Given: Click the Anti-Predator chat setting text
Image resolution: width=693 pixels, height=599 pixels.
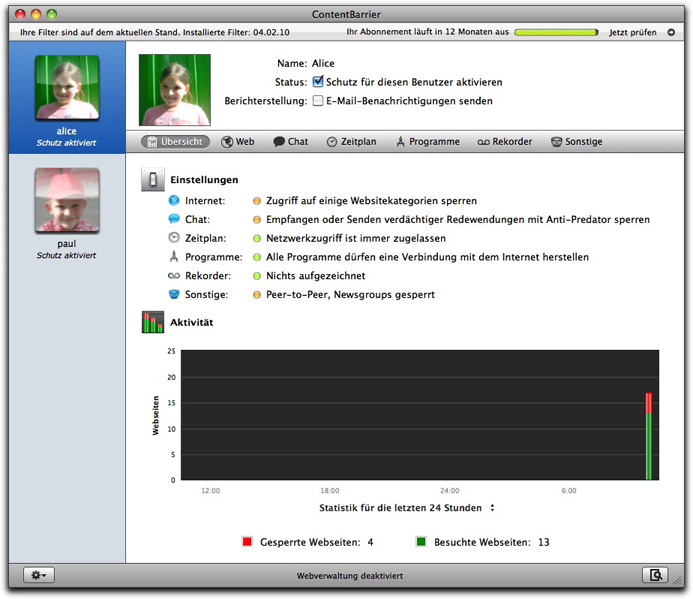Looking at the screenshot, I should [x=458, y=219].
